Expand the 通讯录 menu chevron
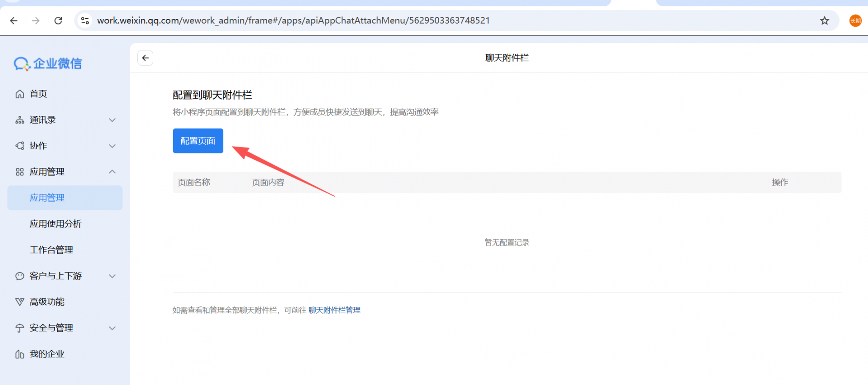 click(113, 120)
